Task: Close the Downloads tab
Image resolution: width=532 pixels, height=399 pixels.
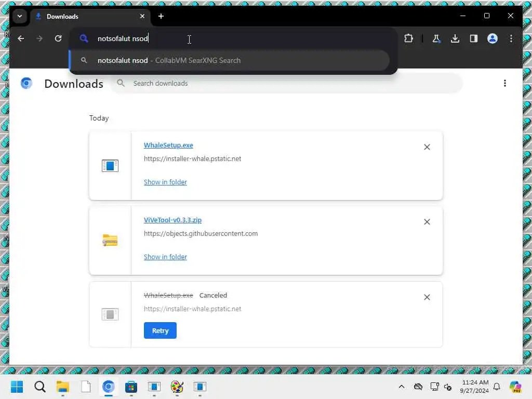Action: (142, 16)
